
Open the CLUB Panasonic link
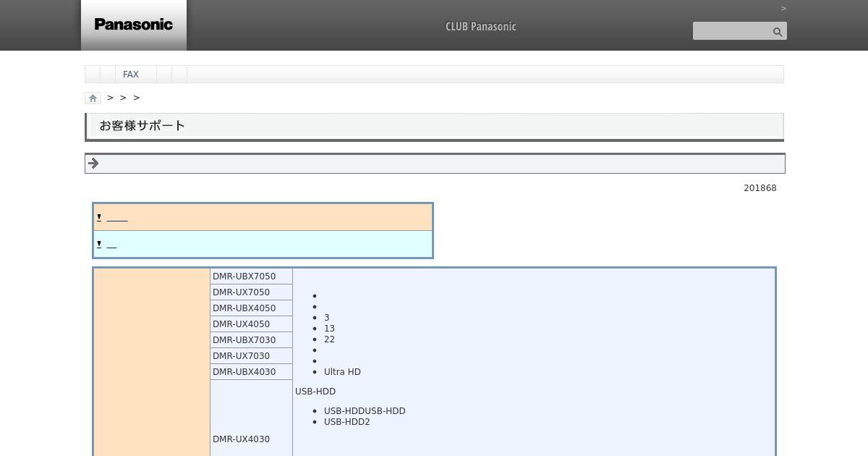coord(481,27)
